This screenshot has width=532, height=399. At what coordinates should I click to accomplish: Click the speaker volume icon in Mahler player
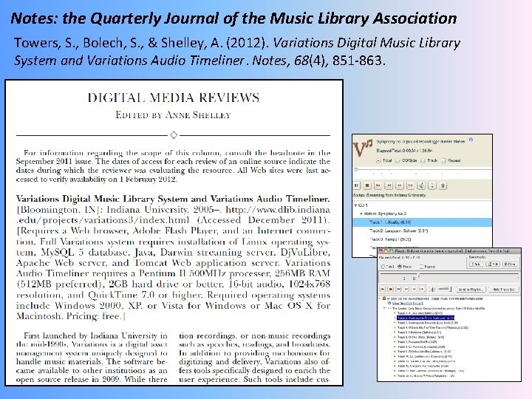[x=421, y=185]
